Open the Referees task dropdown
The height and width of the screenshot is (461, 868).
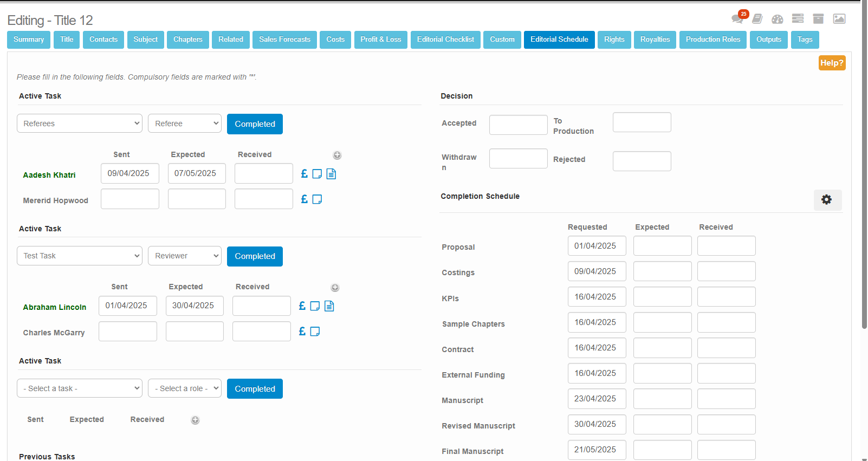pyautogui.click(x=80, y=124)
